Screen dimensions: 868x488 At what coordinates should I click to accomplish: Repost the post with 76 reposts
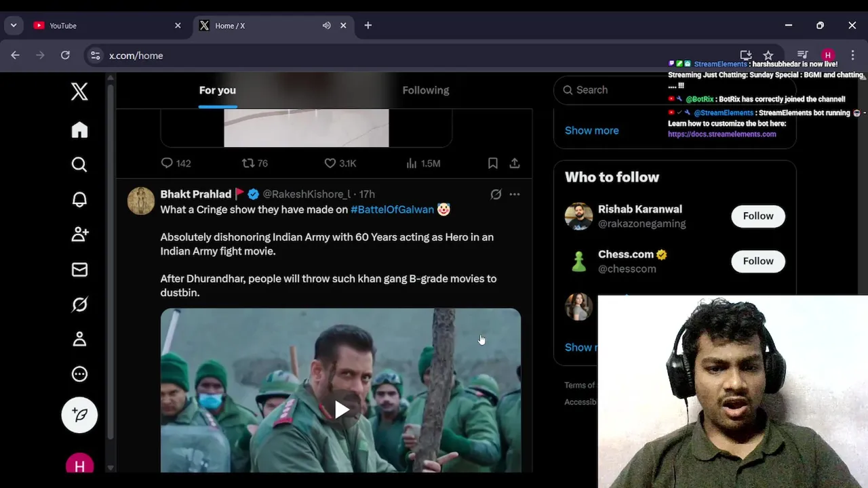(x=255, y=163)
